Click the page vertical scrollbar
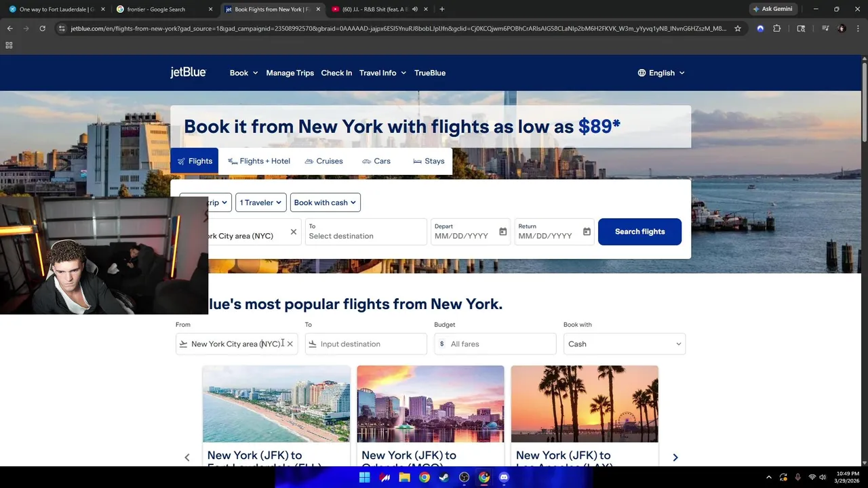This screenshot has width=868, height=488. point(865,102)
